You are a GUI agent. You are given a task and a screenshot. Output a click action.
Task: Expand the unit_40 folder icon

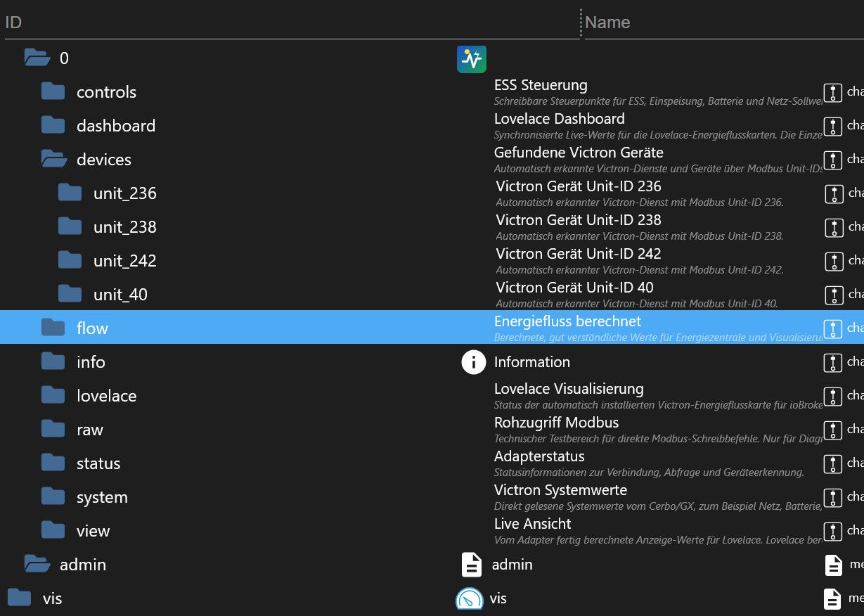coord(70,294)
